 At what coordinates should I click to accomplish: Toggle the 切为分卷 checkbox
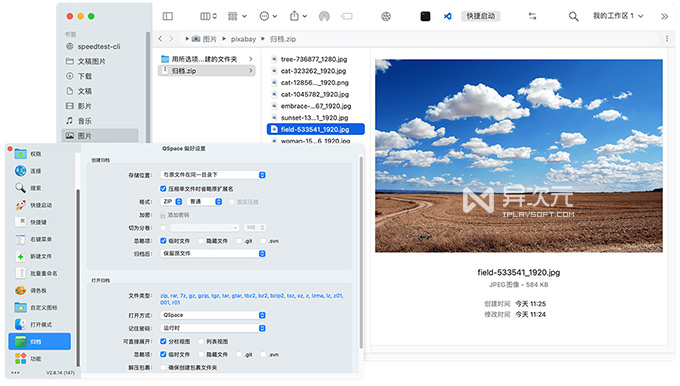163,228
